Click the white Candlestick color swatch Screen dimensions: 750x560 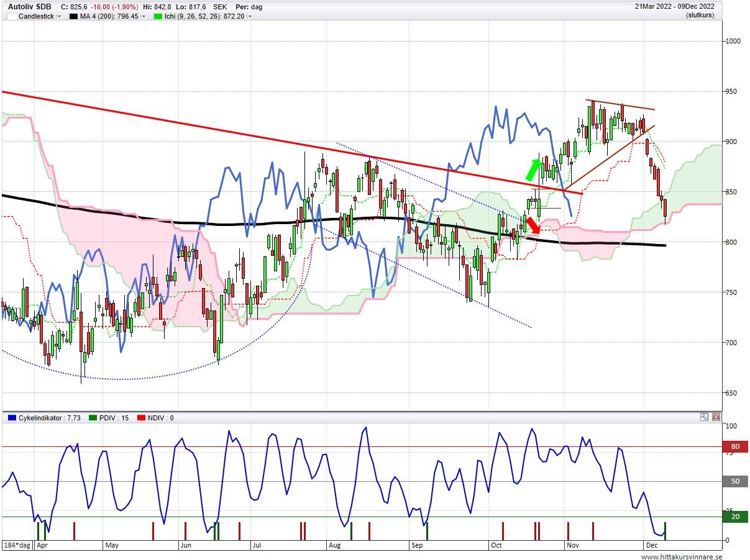[x=11, y=16]
